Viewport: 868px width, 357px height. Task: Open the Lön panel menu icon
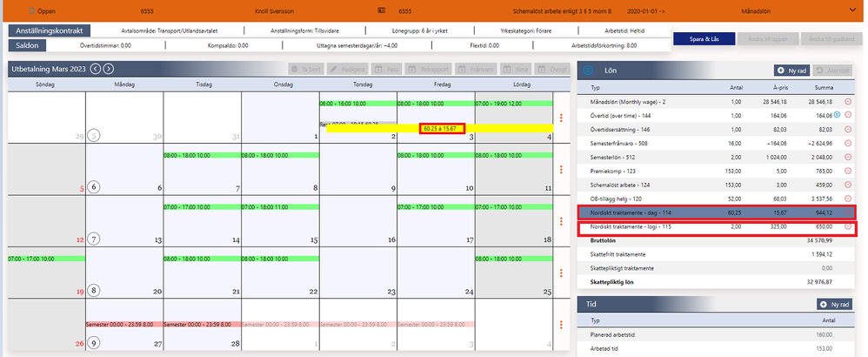588,71
